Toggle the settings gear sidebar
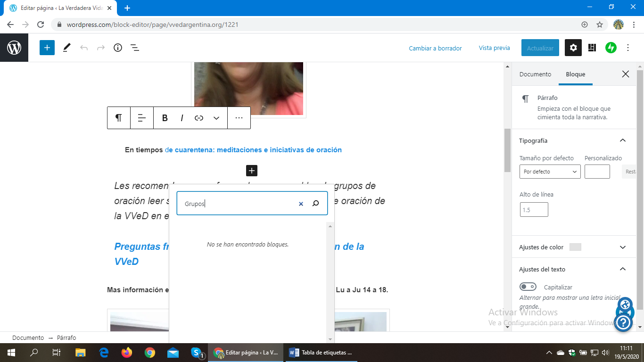644x362 pixels. click(x=573, y=48)
